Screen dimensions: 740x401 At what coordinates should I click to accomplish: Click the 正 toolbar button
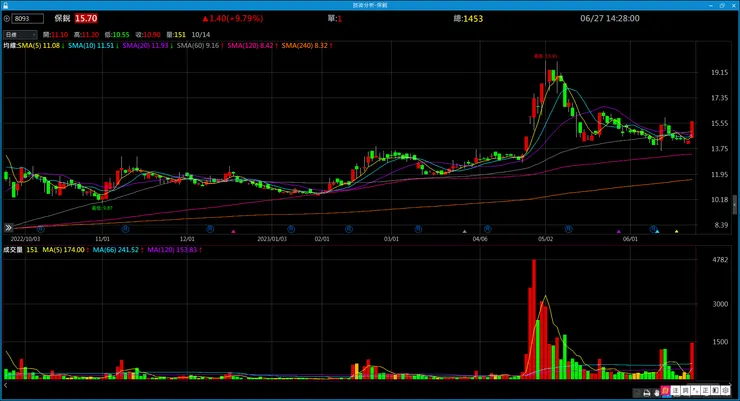tap(705, 391)
